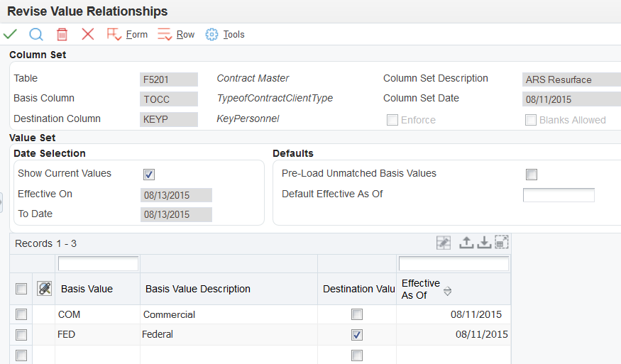Click the customize grid icon

pyautogui.click(x=444, y=243)
